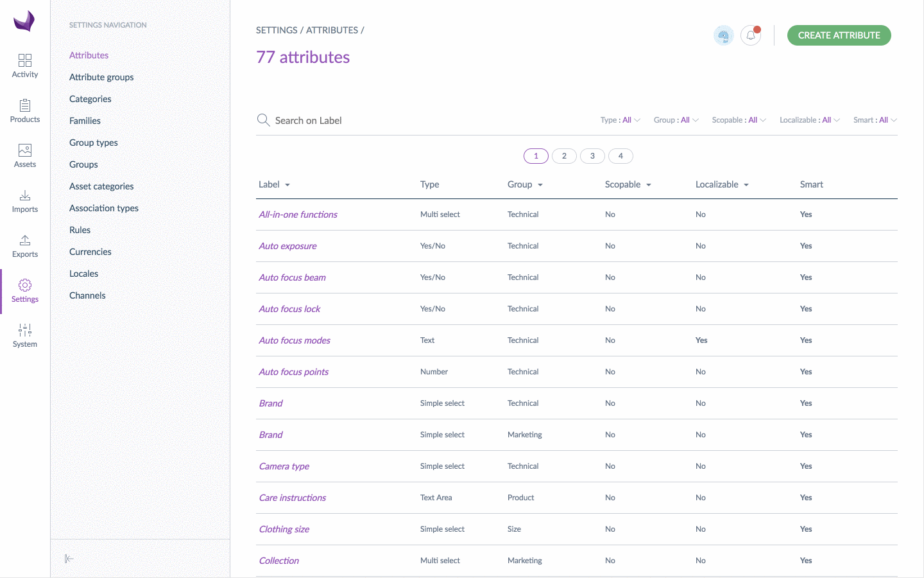Open the Auto focus modes attribute
Image resolution: width=924 pixels, height=578 pixels.
coord(295,340)
